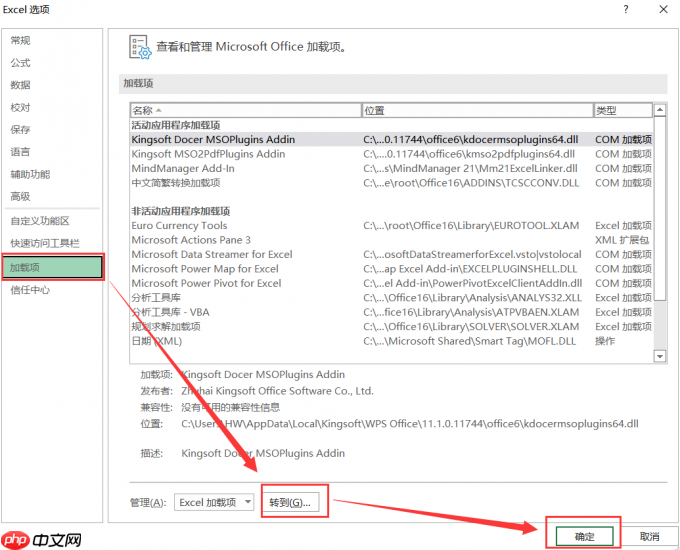Click the add-in list scroll down arrow
Image resolution: width=680 pixels, height=550 pixels.
pyautogui.click(x=660, y=357)
